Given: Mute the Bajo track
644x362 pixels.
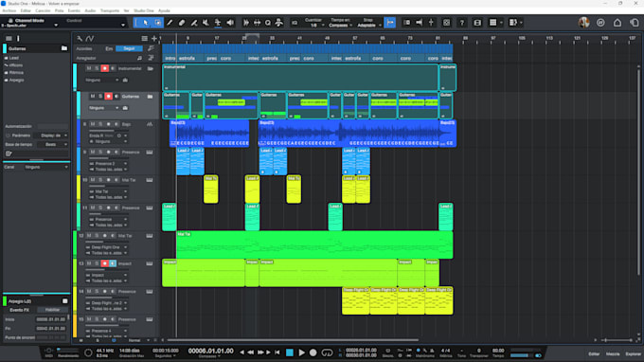Looking at the screenshot, I should point(93,124).
